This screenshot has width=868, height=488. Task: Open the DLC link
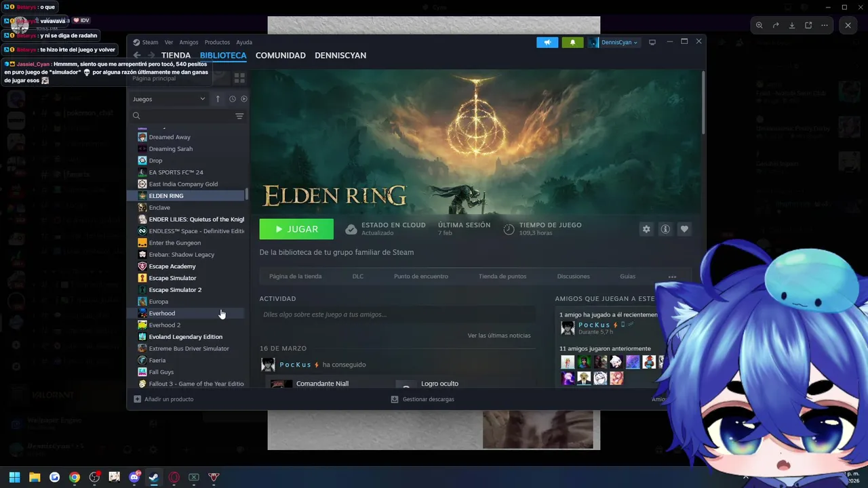click(358, 277)
